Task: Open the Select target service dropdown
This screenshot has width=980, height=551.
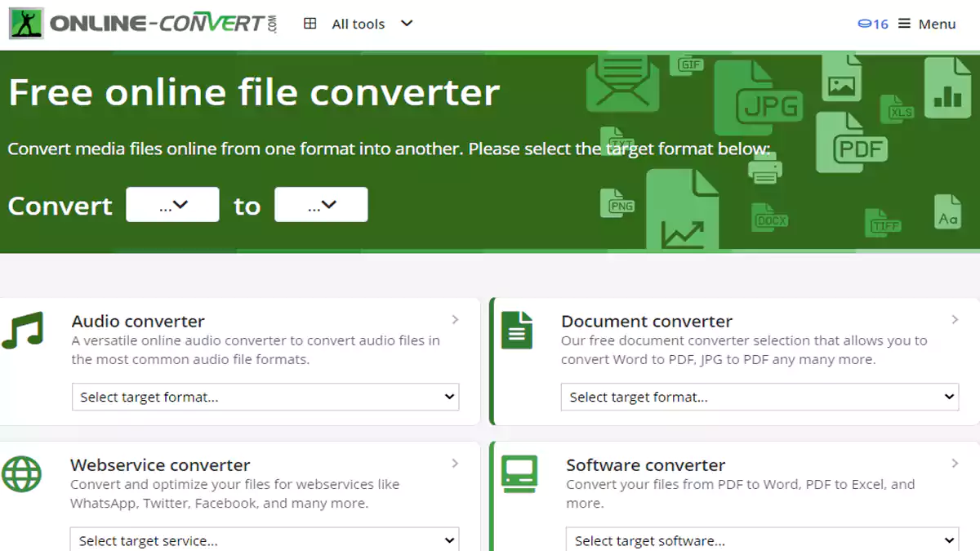Action: (265, 540)
